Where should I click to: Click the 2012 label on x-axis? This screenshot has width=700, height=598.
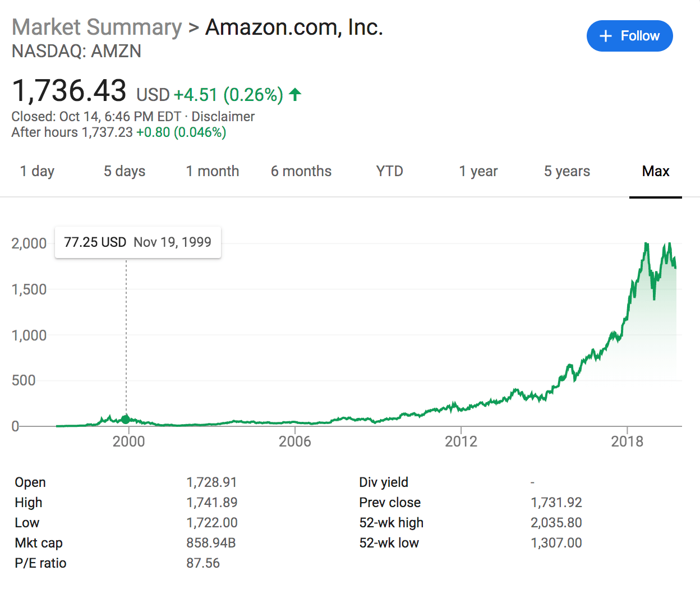tap(461, 441)
